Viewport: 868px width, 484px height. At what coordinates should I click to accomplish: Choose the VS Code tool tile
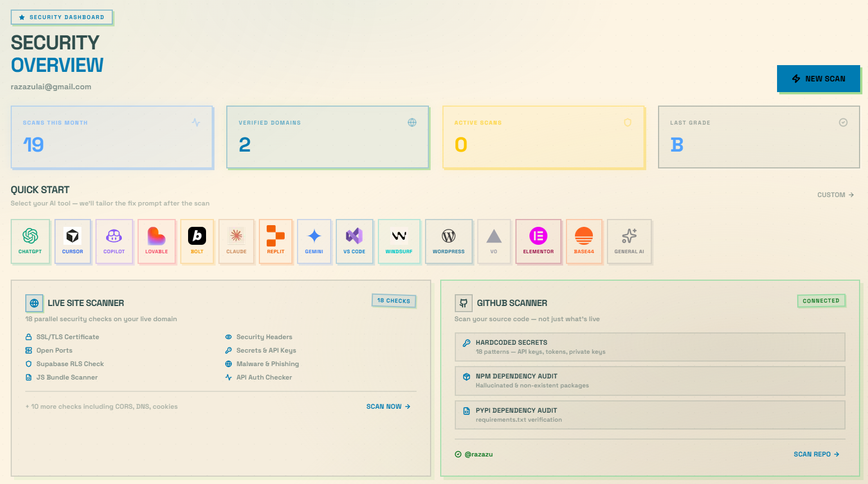354,241
